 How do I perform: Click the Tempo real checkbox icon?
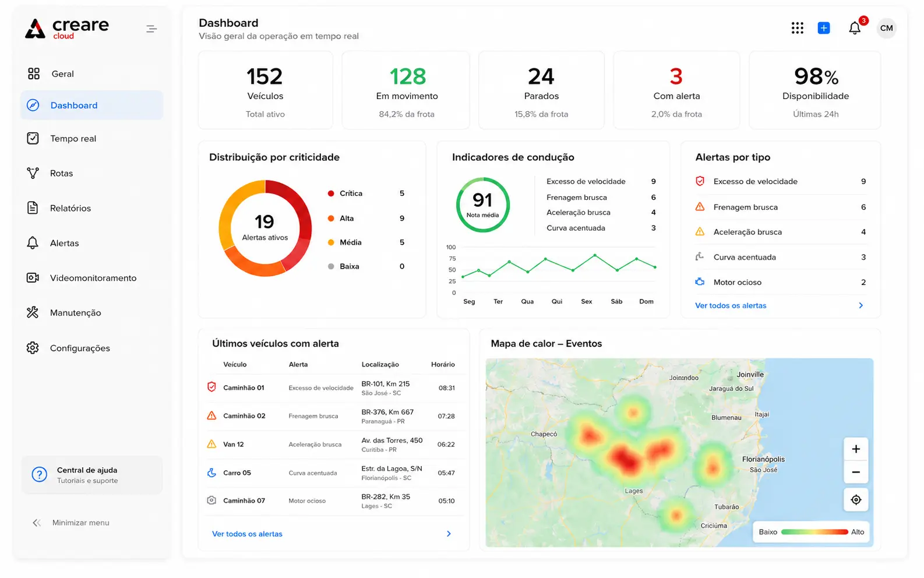pyautogui.click(x=33, y=138)
